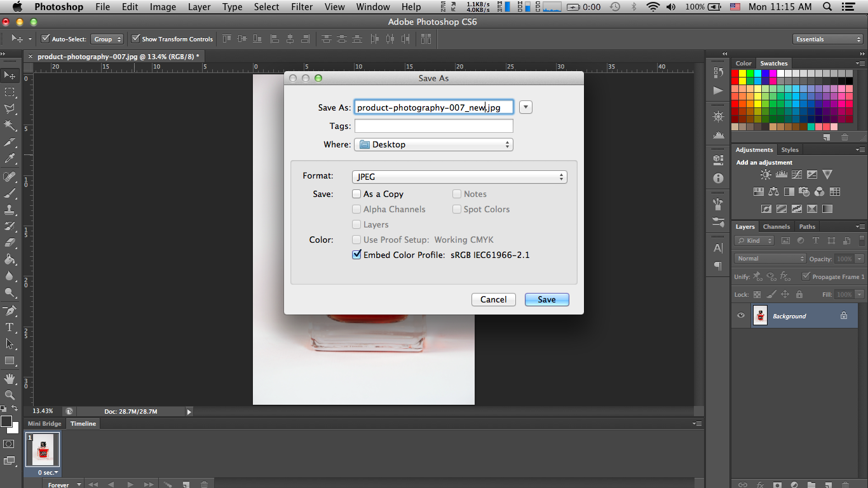Toggle Quick Mask mode icon
The width and height of the screenshot is (868, 488).
click(x=9, y=444)
